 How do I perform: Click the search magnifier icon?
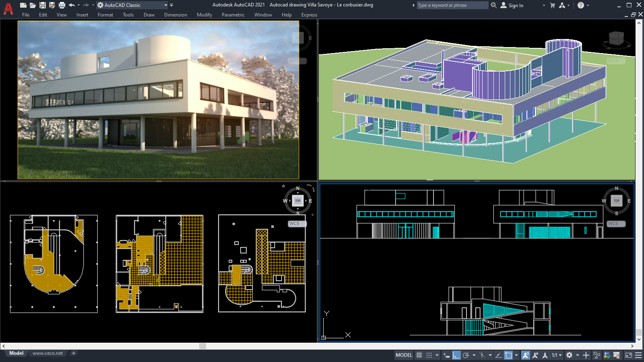(x=494, y=5)
